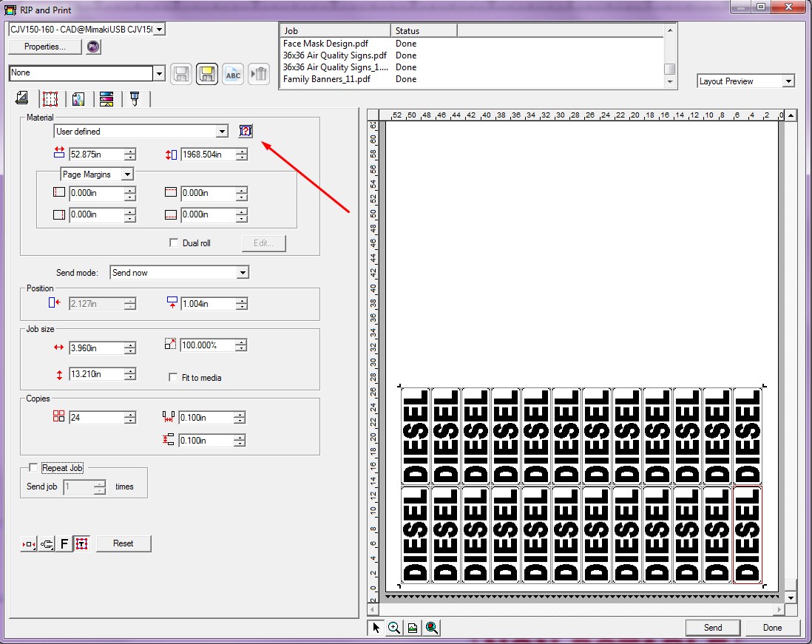812x644 pixels.
Task: Increase the 13.210in job height with its up arrow
Action: [130, 370]
